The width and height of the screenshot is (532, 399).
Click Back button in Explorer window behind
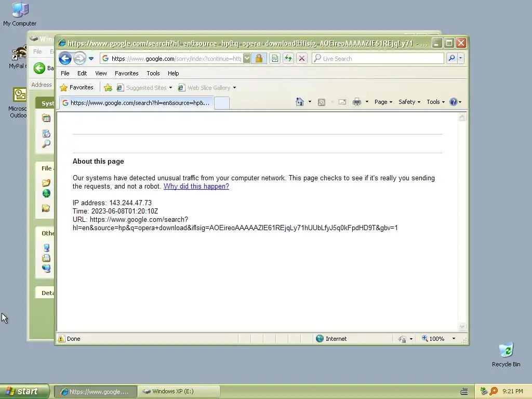point(43,68)
